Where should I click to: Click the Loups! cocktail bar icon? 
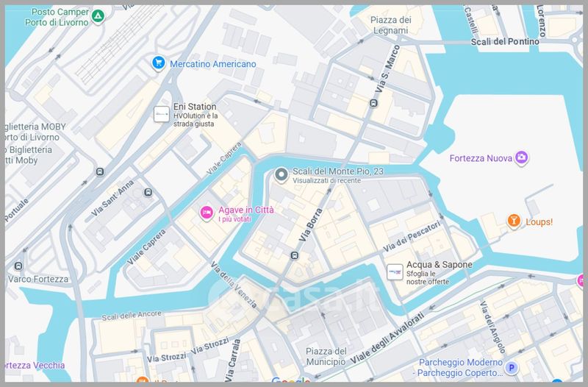514,221
